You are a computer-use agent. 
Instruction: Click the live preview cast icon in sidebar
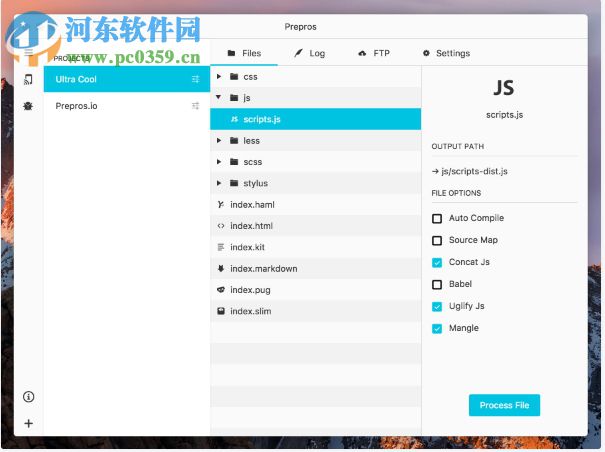28,80
